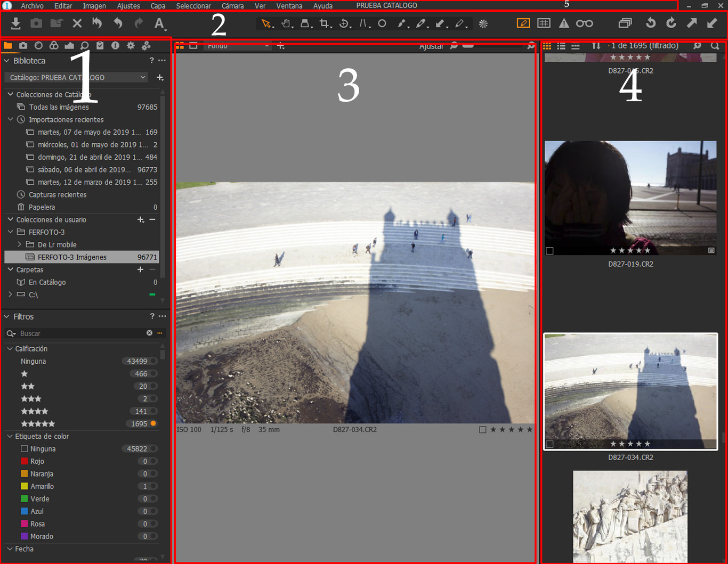
Task: Toggle exposure warning triangle icon
Action: pyautogui.click(x=564, y=23)
